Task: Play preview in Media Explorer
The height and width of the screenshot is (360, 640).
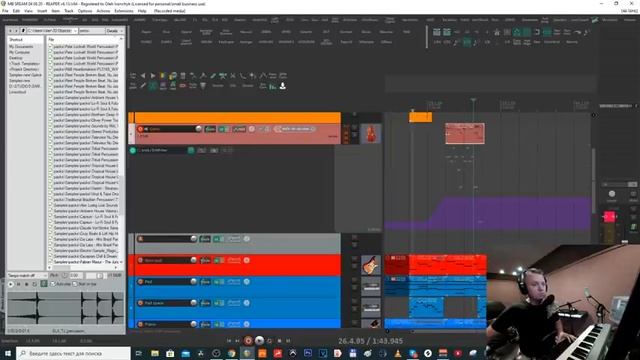Action: coord(11,284)
